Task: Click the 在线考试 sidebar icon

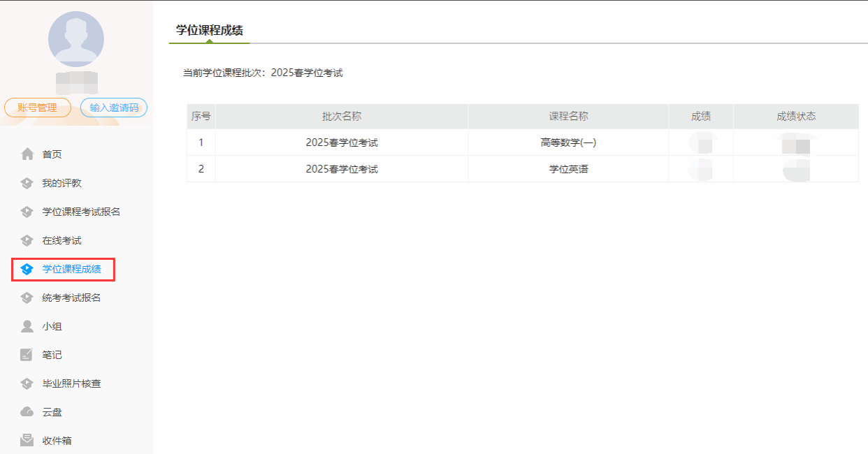Action: [27, 240]
